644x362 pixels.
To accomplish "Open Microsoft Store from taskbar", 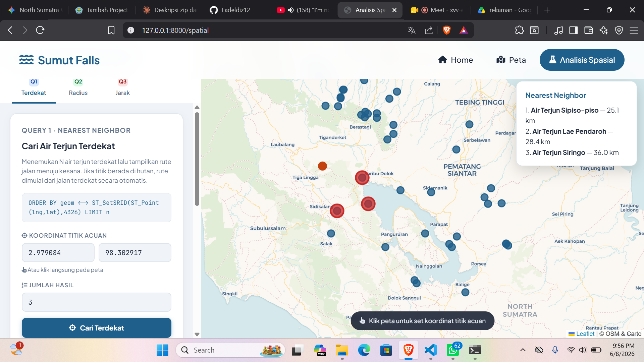I will pyautogui.click(x=386, y=350).
